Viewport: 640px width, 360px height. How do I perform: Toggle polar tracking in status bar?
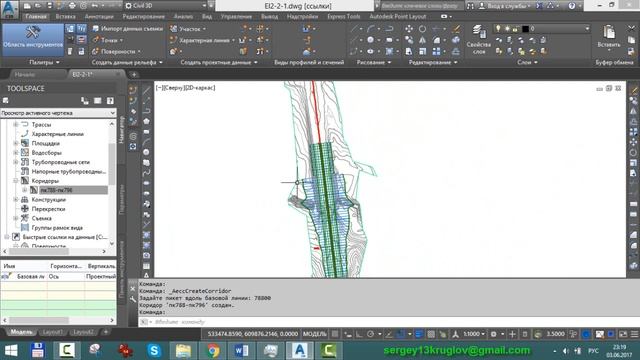[370, 334]
